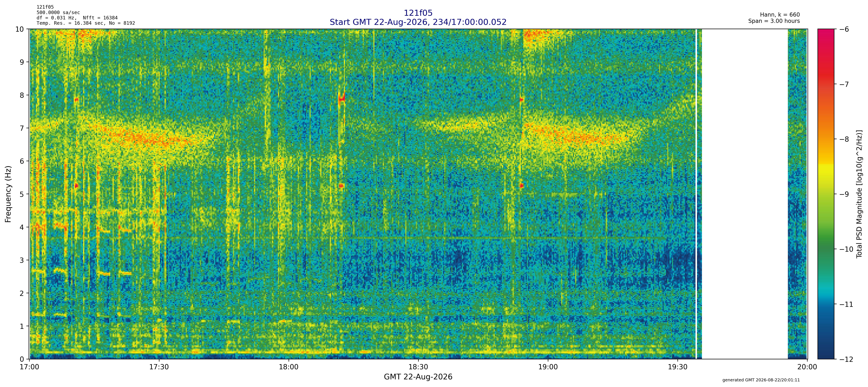The width and height of the screenshot is (868, 387).
Task: Click frequency axis tick label '6'
Action: click(x=22, y=161)
